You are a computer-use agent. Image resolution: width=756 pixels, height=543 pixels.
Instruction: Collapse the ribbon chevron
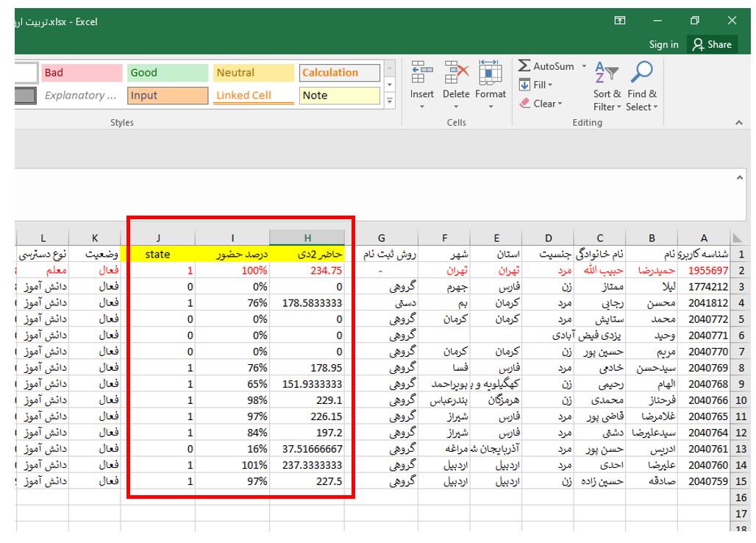(x=738, y=123)
